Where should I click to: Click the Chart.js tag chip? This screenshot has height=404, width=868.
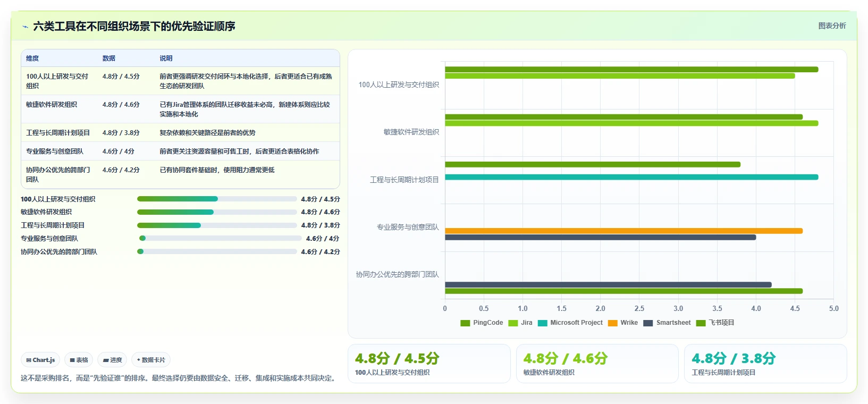point(40,360)
